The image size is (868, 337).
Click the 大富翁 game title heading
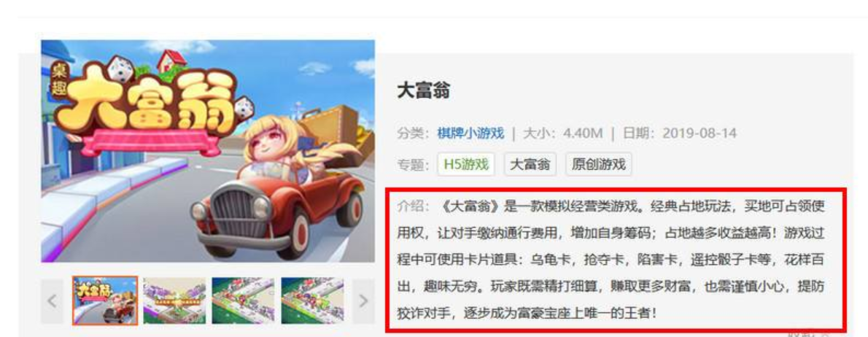click(424, 90)
